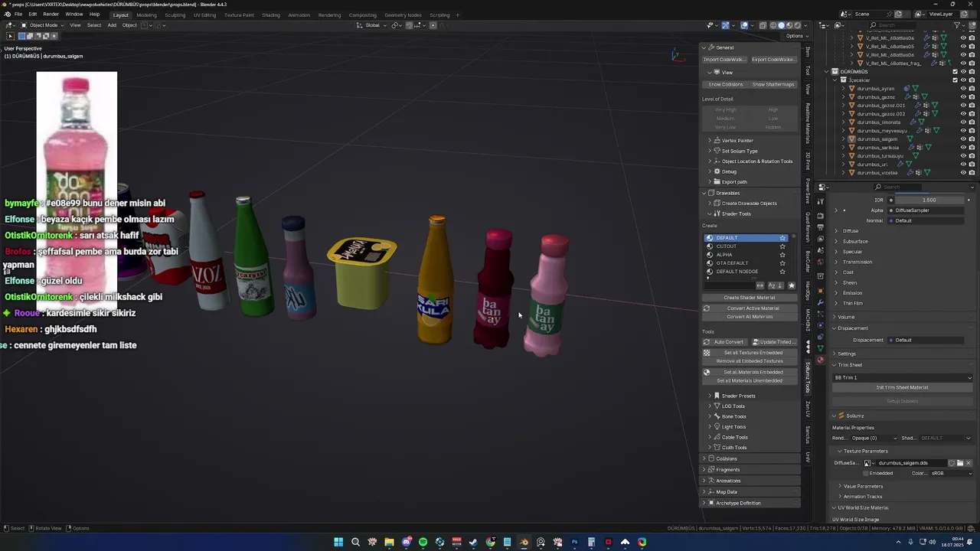Adjust the IOR value slider
Image resolution: width=980 pixels, height=551 pixels.
click(x=929, y=200)
